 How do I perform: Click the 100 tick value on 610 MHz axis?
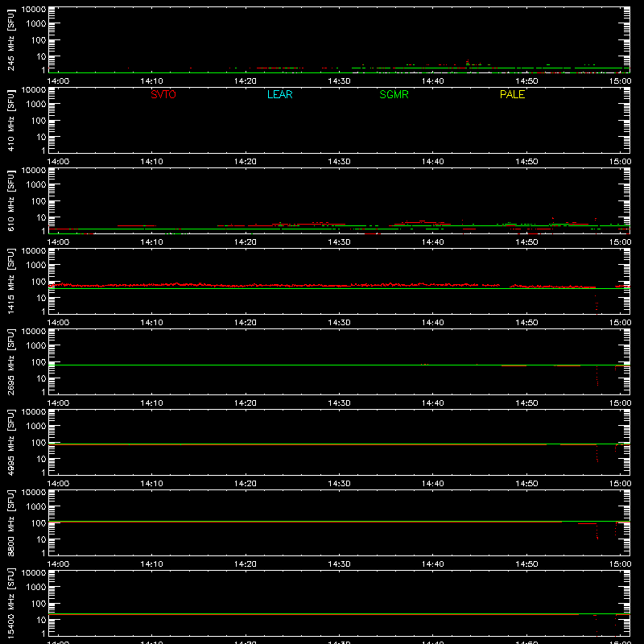tap(39, 200)
